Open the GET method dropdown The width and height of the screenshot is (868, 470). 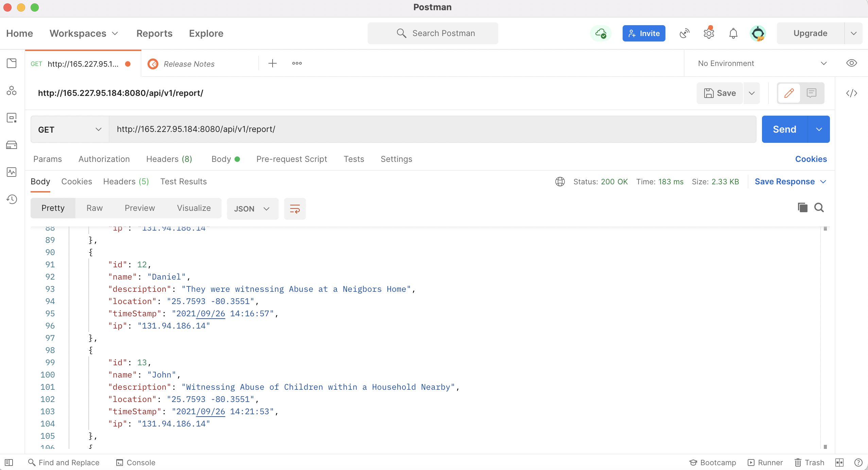(x=70, y=130)
